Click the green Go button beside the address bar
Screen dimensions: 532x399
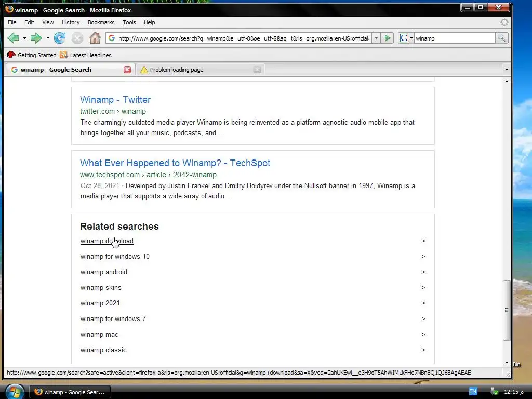click(x=387, y=38)
